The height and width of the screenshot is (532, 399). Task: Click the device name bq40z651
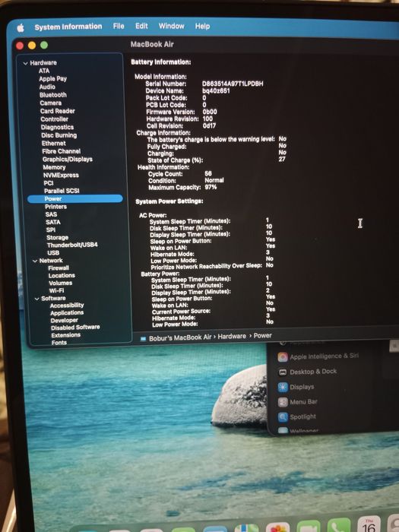click(x=216, y=91)
